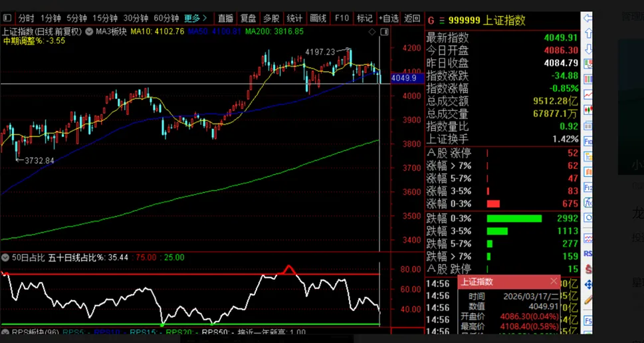The width and height of the screenshot is (644, 343).
Task: Click the 跌幅 0-3% green bar
Action: pos(514,219)
